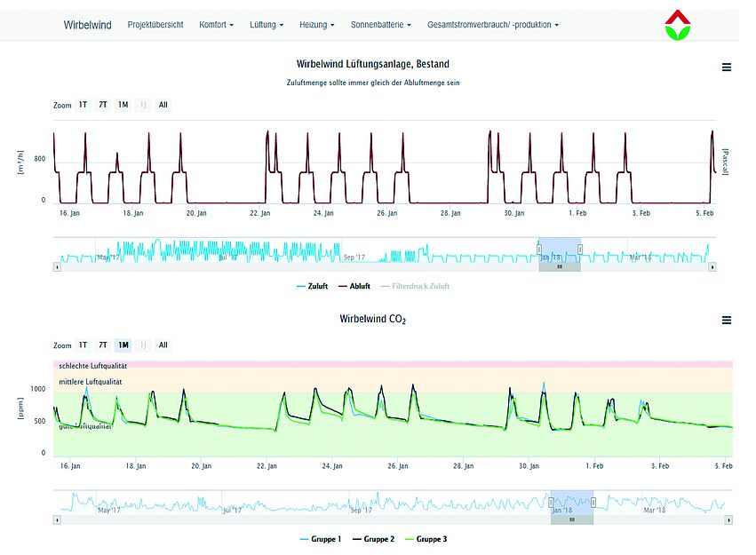Screen dimensions: 756x555
Task: Click right scroll arrow of ventilation navigator
Action: (x=712, y=266)
